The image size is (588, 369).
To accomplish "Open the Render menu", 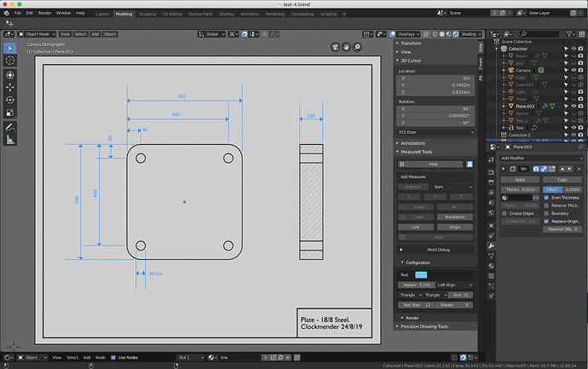I will [44, 14].
